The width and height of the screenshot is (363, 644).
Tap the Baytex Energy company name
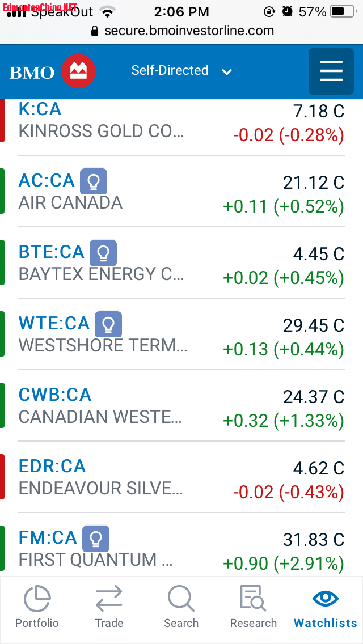101,274
